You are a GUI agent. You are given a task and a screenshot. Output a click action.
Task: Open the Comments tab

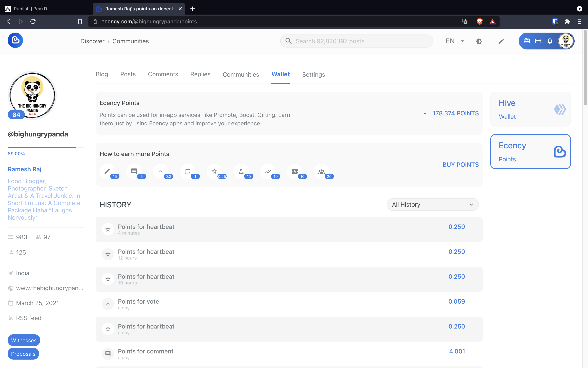coord(163,74)
